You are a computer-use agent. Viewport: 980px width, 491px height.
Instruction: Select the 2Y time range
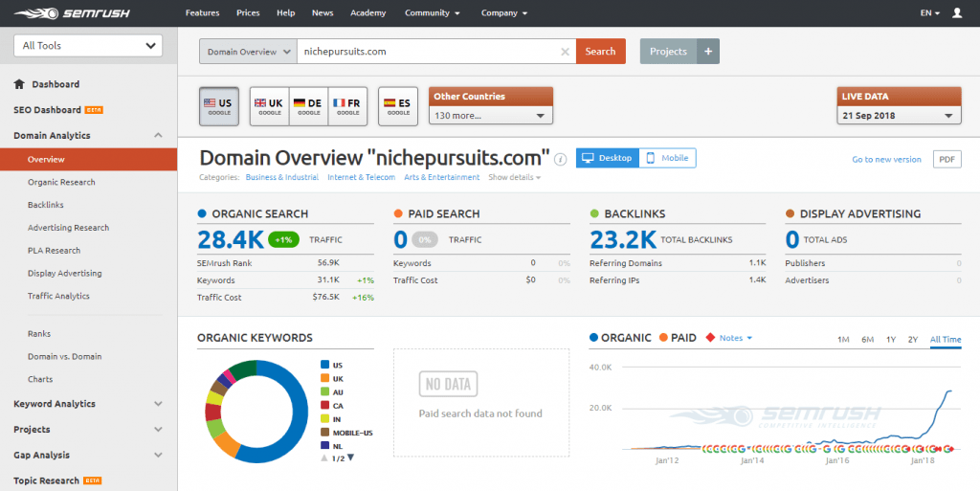pyautogui.click(x=912, y=339)
